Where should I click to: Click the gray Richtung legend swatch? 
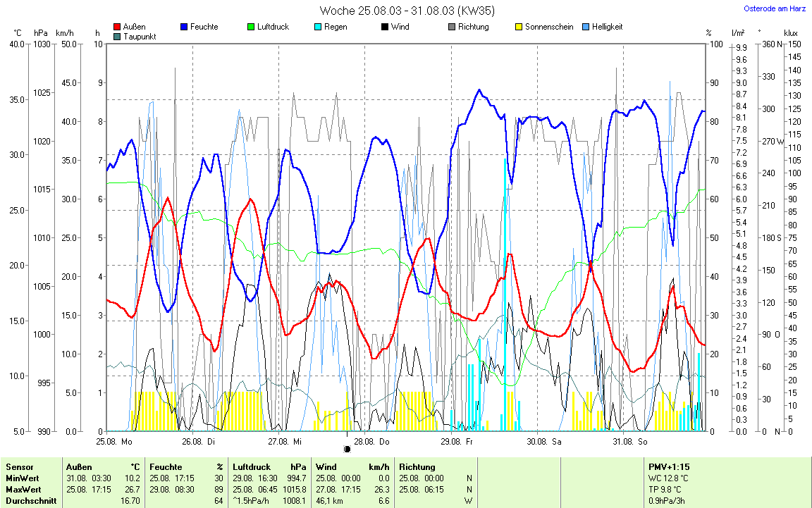click(452, 27)
